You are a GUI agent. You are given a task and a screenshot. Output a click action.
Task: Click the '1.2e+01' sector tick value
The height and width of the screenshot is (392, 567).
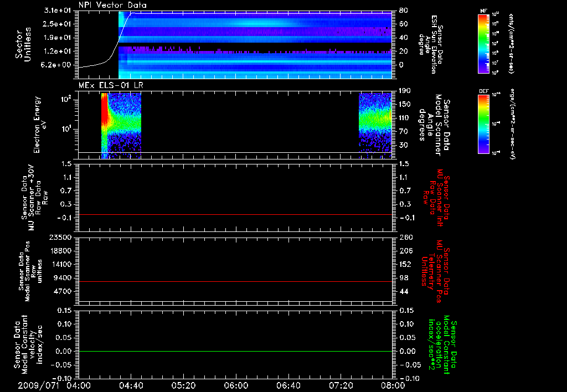tap(58, 51)
